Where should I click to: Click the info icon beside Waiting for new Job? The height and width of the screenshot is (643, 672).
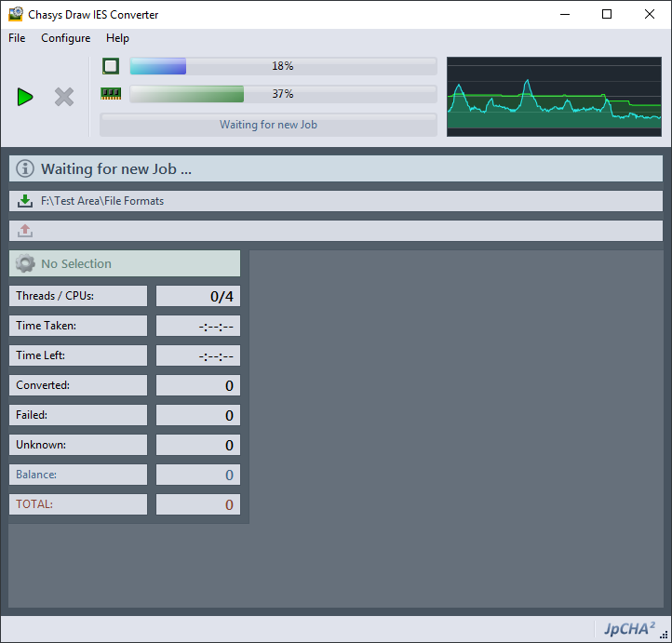point(25,169)
